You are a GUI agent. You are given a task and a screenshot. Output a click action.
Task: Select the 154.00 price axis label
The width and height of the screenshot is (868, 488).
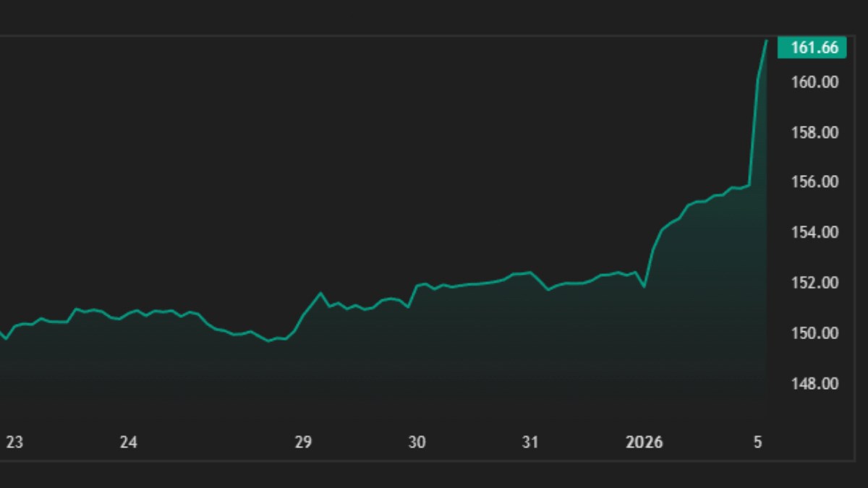click(x=814, y=233)
